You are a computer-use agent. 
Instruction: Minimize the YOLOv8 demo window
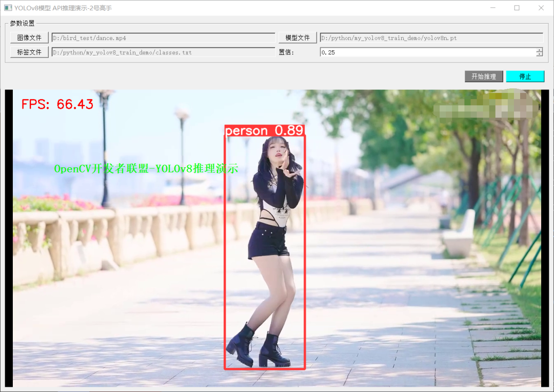[492, 8]
